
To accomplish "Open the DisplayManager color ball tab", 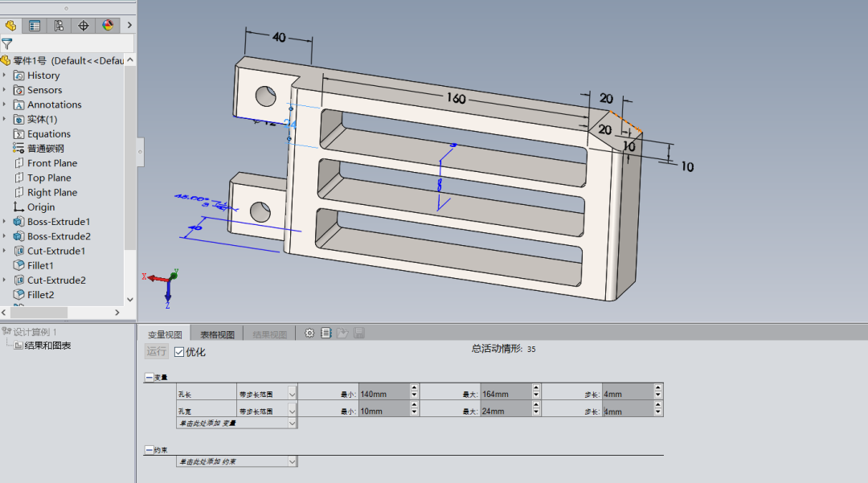I will [x=108, y=26].
